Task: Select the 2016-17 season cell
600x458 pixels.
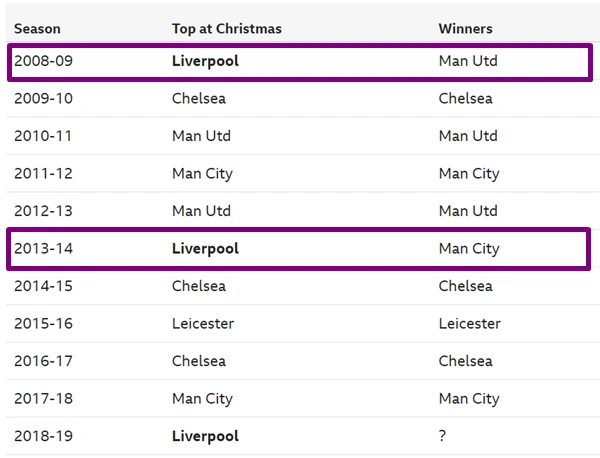Action: coord(43,361)
